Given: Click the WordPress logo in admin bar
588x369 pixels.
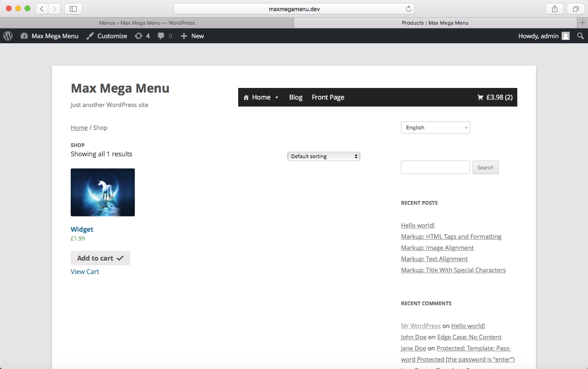Looking at the screenshot, I should 8,36.
